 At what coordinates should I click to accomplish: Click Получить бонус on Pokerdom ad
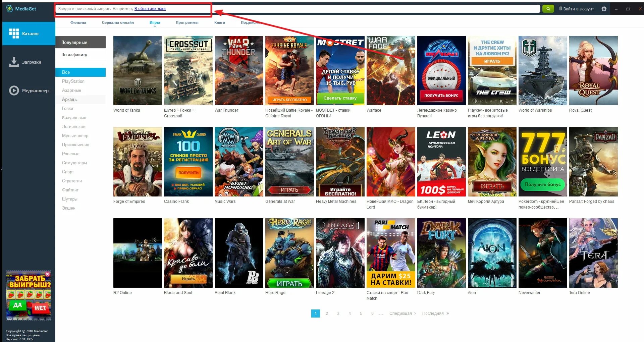click(x=543, y=184)
